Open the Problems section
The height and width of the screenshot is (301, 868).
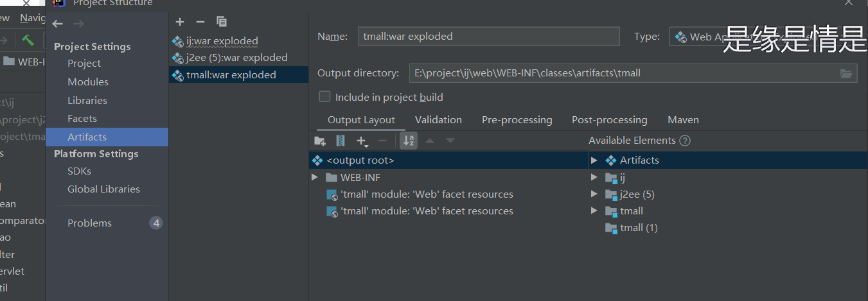point(89,223)
